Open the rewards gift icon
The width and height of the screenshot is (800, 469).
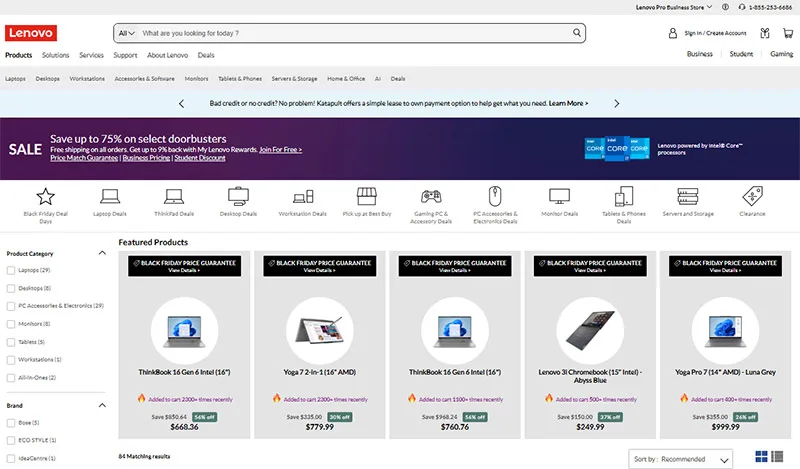[x=764, y=33]
